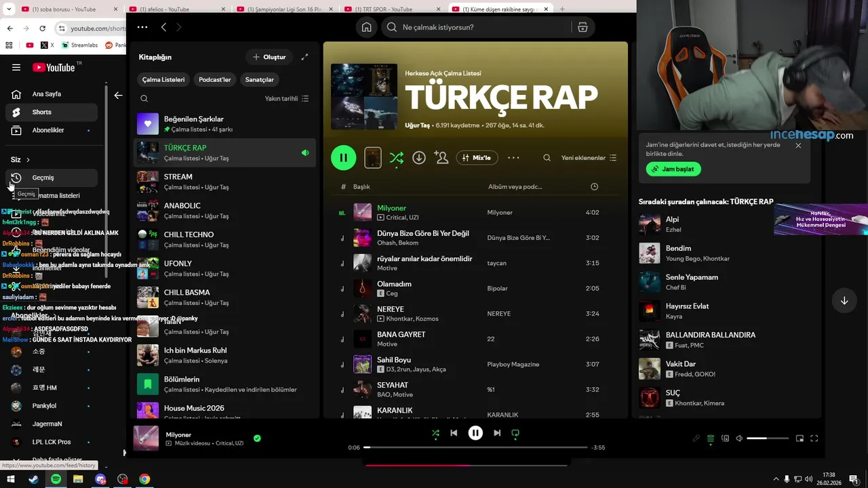Select the track Dünya Bize Göre Bi Yer Değil
Viewport: 868px width, 488px height.
[x=423, y=234]
